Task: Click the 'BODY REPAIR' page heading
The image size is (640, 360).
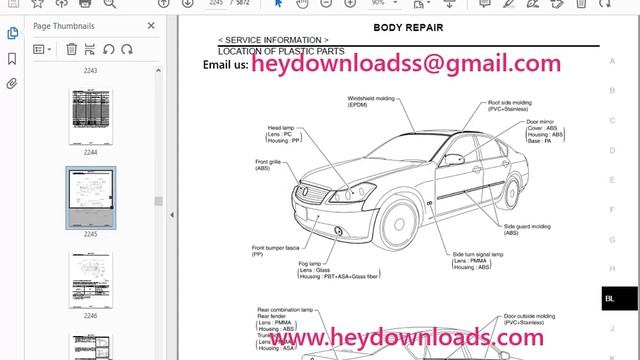Action: 408,27
